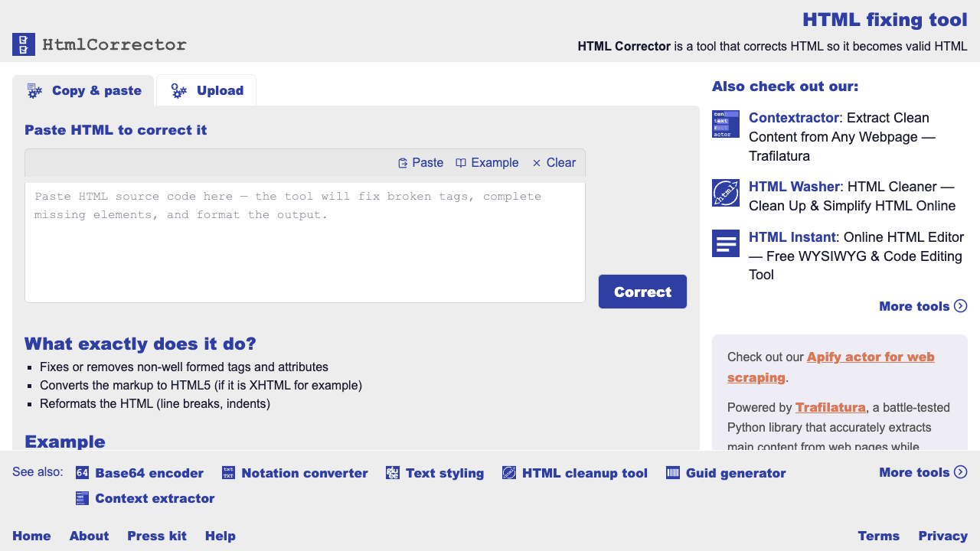Click the Notation converter icon

[x=228, y=473]
